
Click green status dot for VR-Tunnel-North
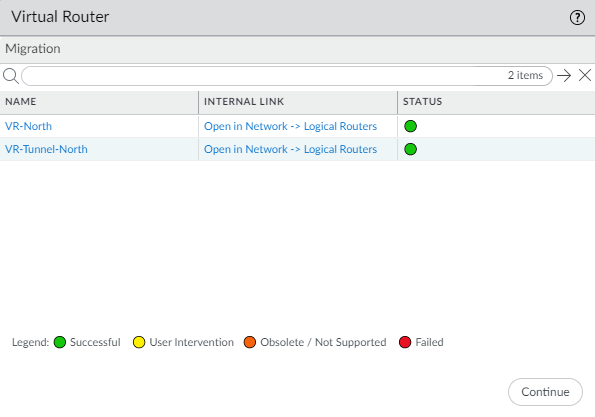click(410, 149)
